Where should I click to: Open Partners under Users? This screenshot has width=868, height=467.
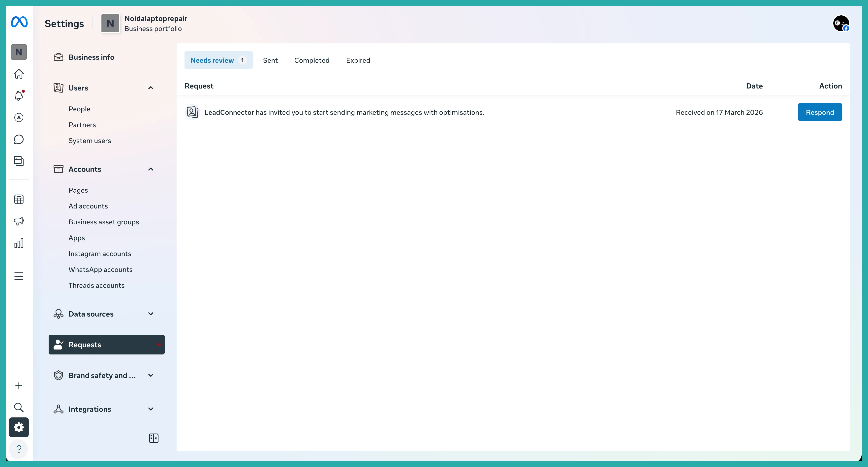tap(82, 125)
